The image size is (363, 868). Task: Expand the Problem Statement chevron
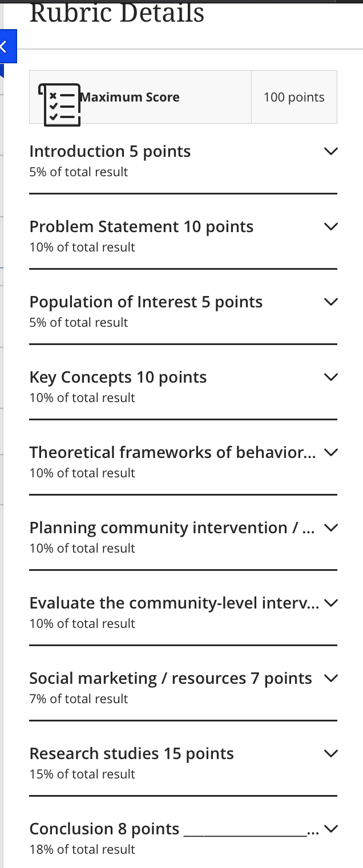tap(330, 226)
